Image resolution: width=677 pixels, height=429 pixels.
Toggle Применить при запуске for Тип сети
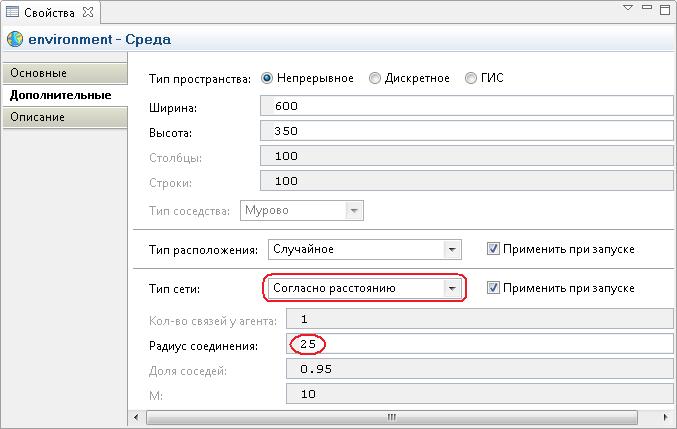(493, 288)
